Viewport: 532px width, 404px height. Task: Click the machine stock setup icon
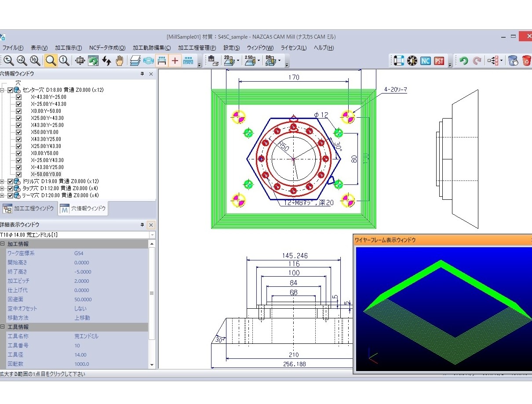[x=213, y=61]
